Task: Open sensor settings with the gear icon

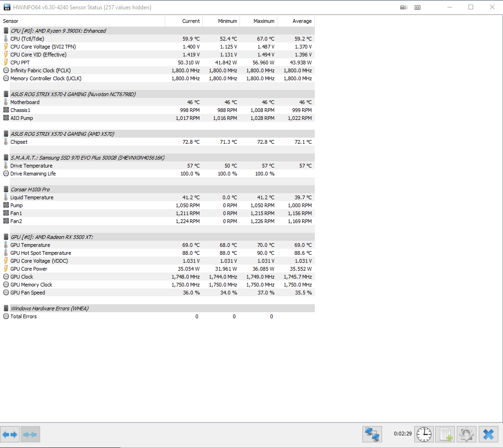Action: pos(467,434)
